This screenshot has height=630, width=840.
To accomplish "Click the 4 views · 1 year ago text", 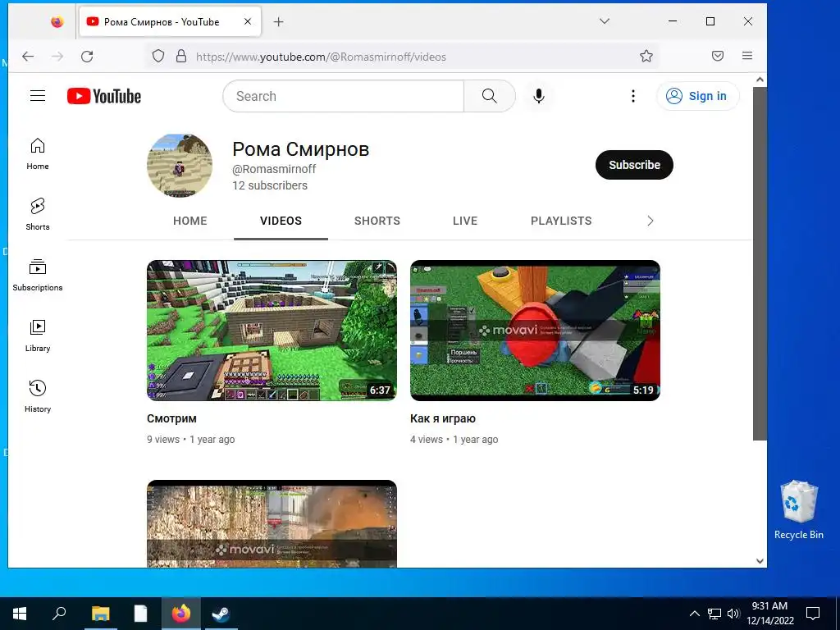I will (x=454, y=440).
